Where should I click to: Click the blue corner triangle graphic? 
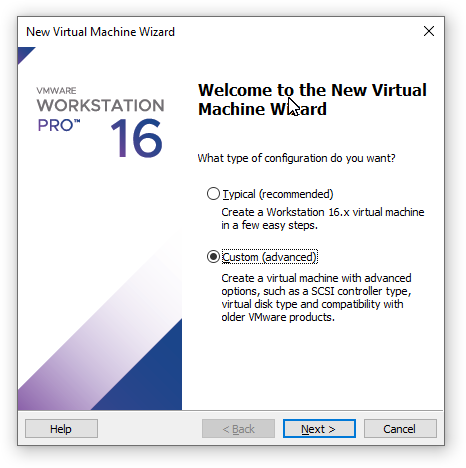(x=24, y=53)
